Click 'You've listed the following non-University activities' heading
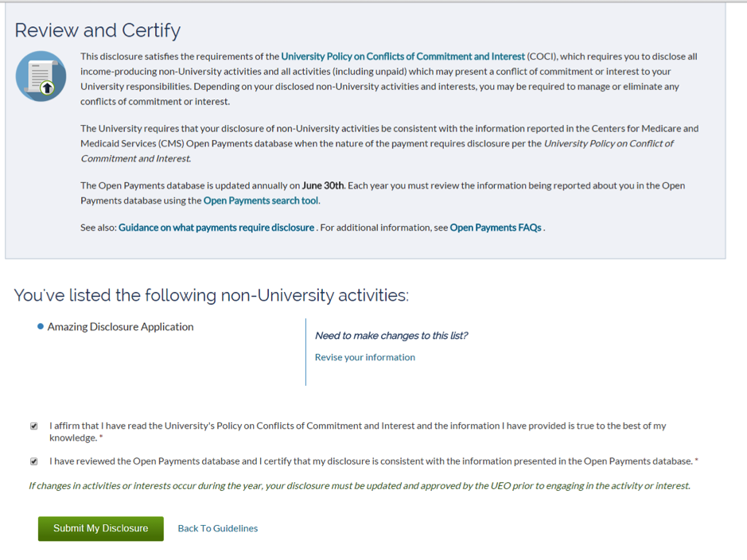 [212, 295]
